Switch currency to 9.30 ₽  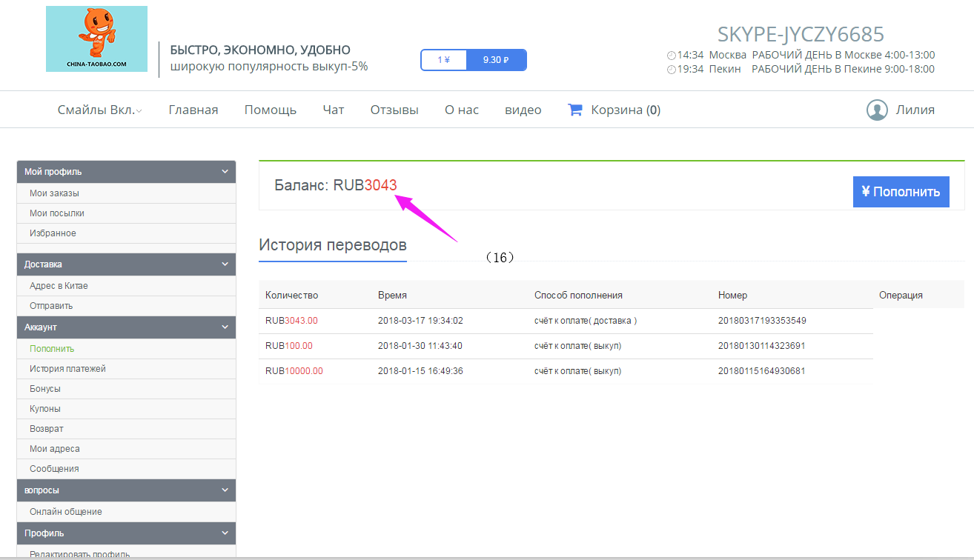(496, 60)
